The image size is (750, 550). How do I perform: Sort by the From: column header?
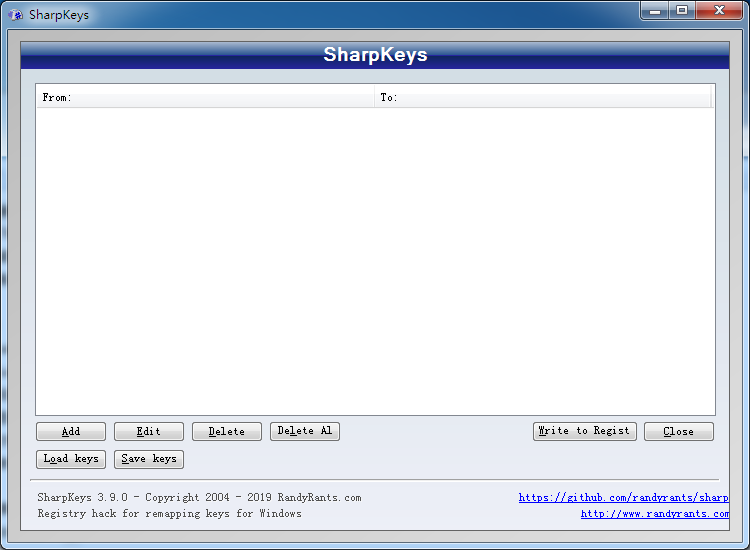206,98
